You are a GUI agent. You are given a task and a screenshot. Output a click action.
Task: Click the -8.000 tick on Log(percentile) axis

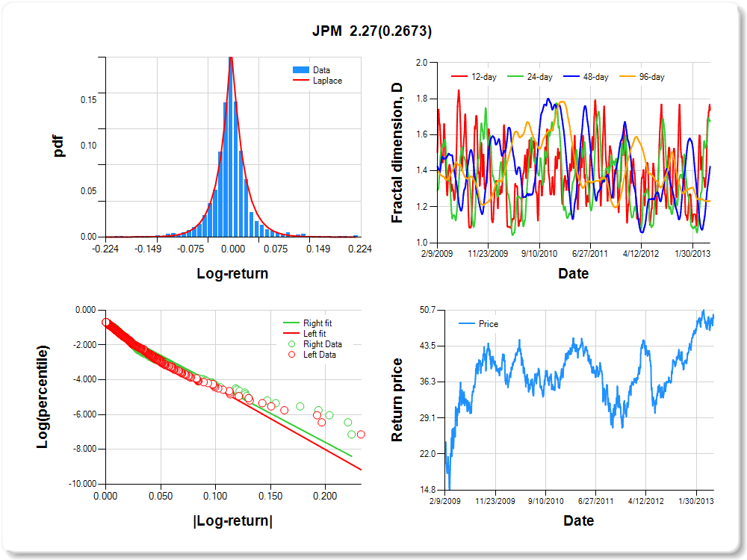click(x=85, y=449)
